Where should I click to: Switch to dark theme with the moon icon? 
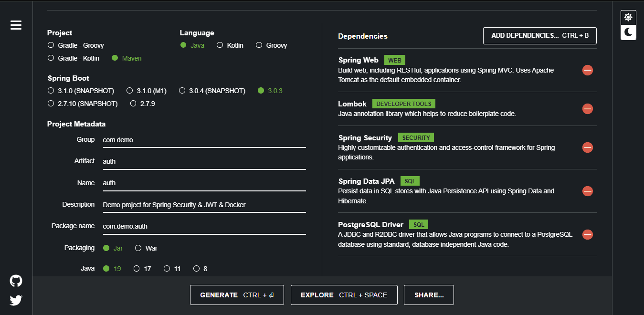click(x=628, y=32)
